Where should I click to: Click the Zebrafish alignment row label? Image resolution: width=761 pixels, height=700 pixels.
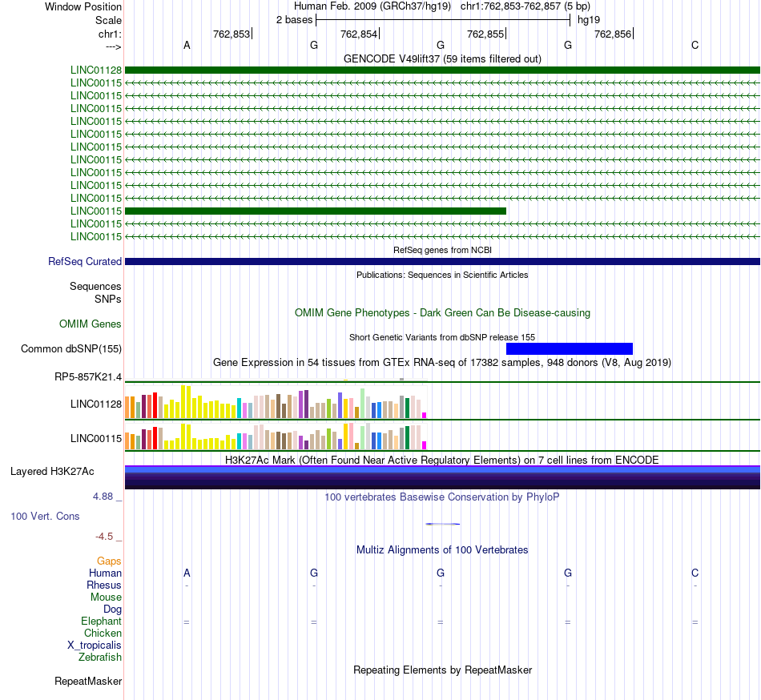(x=100, y=657)
